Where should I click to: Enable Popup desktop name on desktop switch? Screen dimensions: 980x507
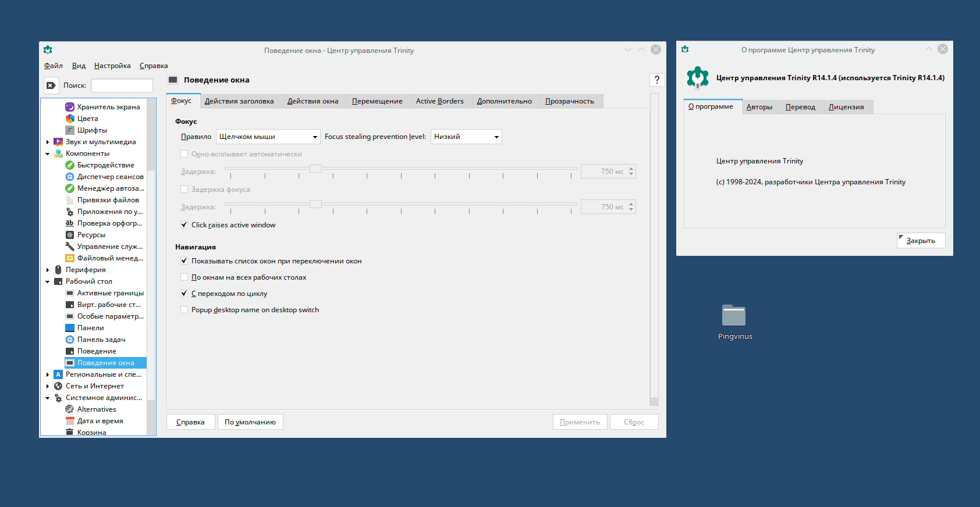click(184, 310)
